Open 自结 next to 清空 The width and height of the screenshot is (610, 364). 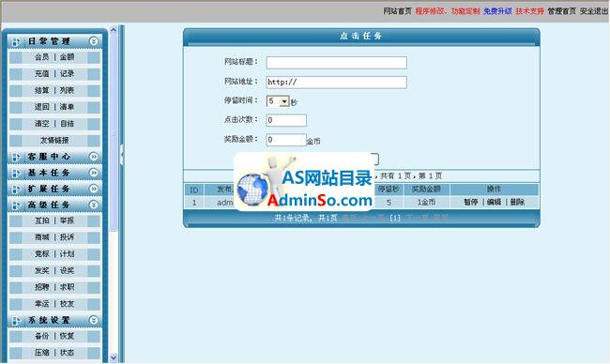67,124
